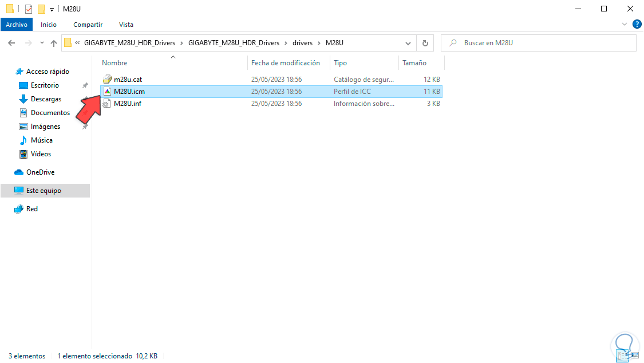This screenshot has width=644, height=363.
Task: Open OneDrive in the navigation pane
Action: click(40, 172)
